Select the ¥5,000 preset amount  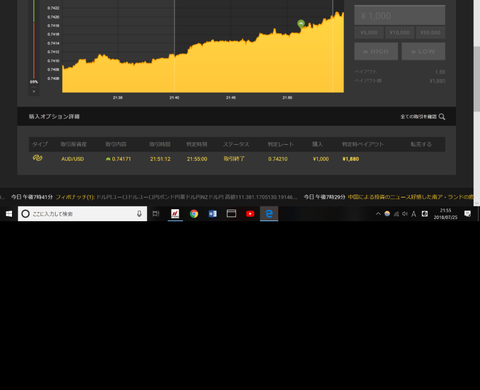(x=369, y=33)
